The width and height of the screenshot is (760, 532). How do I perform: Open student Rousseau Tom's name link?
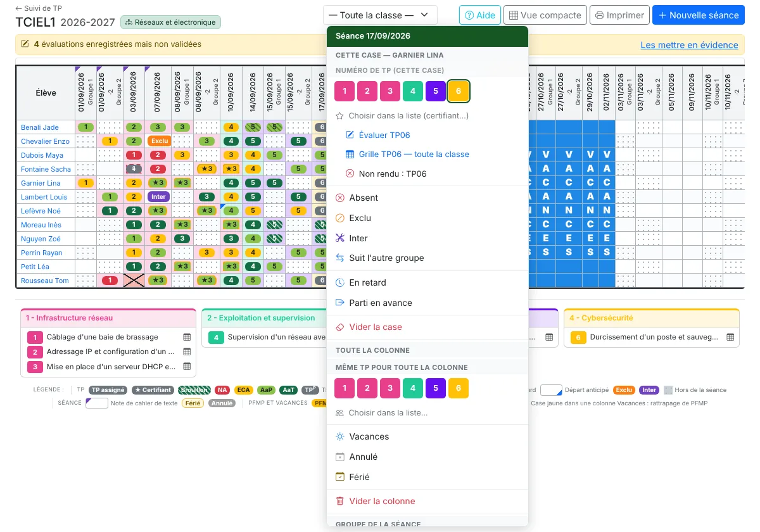point(44,281)
